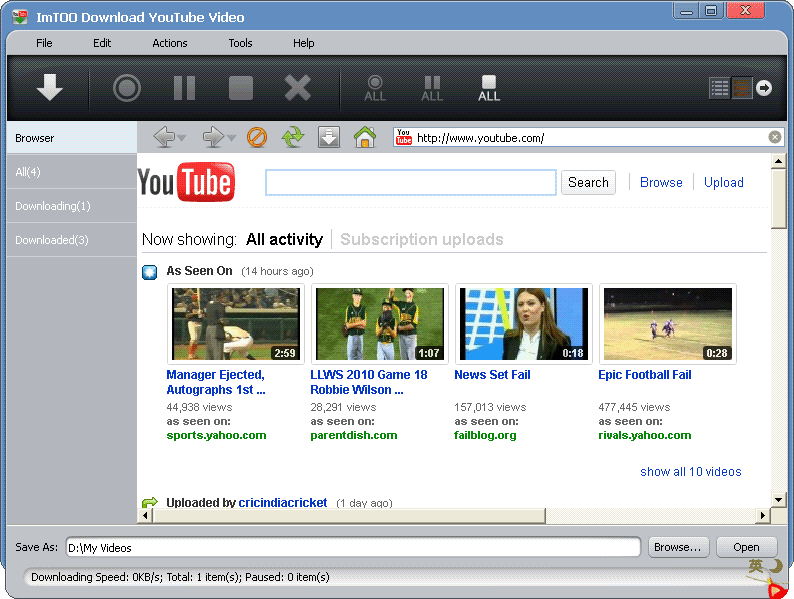Click vertical scrollbar down arrow
Image resolution: width=794 pixels, height=599 pixels.
[x=778, y=500]
